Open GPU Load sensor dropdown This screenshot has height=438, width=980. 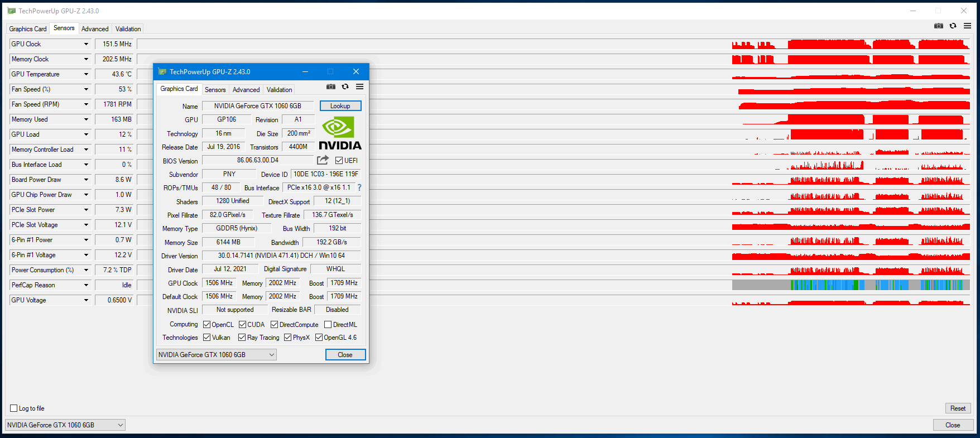click(86, 134)
